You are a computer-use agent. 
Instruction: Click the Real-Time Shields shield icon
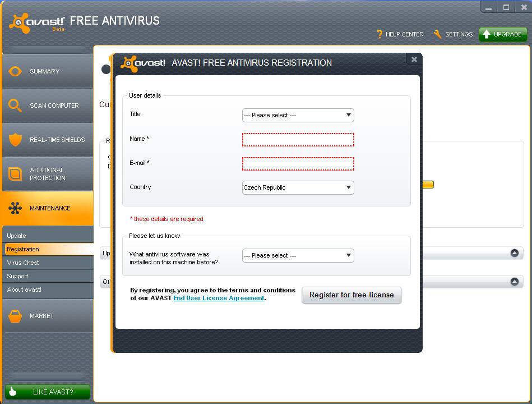pyautogui.click(x=15, y=140)
